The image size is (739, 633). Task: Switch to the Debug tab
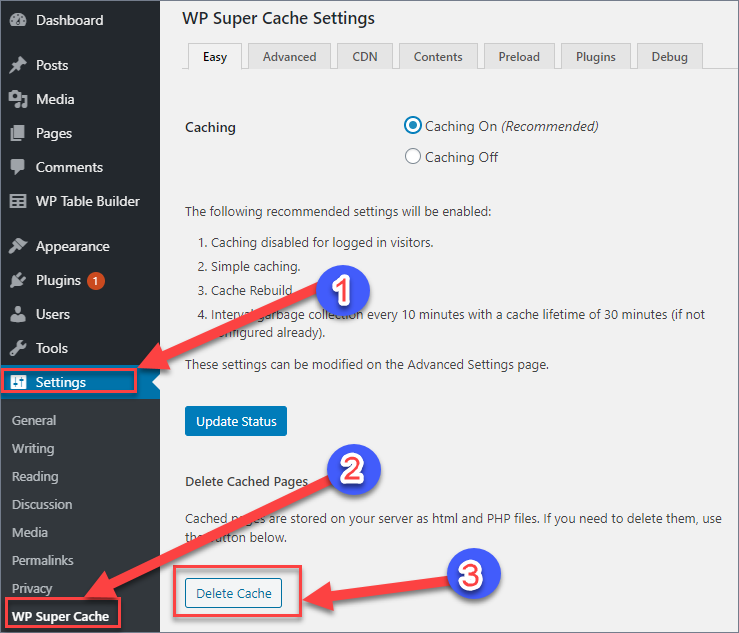tap(669, 57)
